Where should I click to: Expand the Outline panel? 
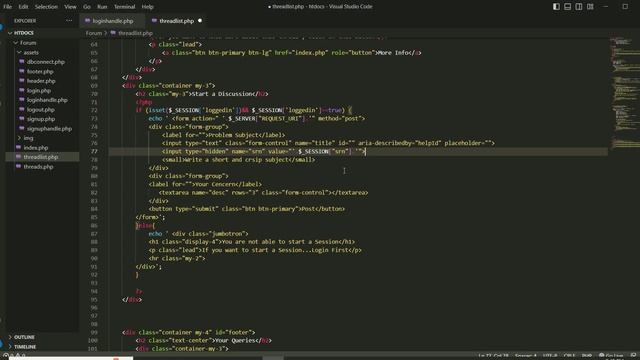(24, 337)
